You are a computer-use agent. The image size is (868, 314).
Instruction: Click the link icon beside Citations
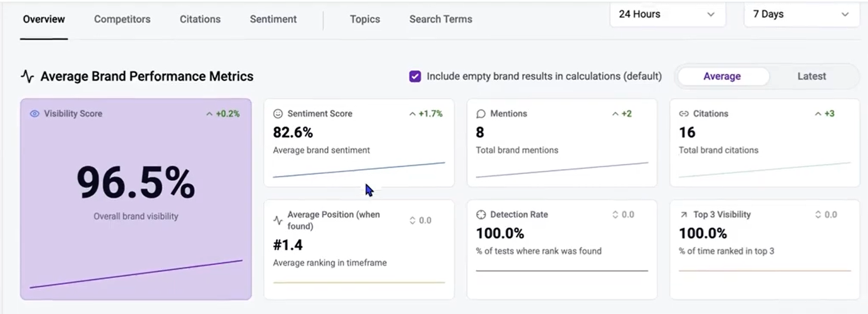tap(684, 114)
